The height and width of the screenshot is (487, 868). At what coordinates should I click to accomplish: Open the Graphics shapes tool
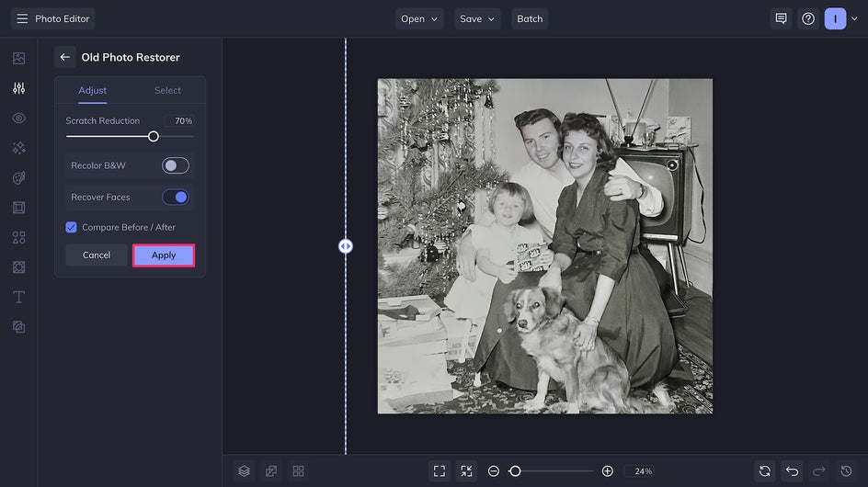pos(18,237)
